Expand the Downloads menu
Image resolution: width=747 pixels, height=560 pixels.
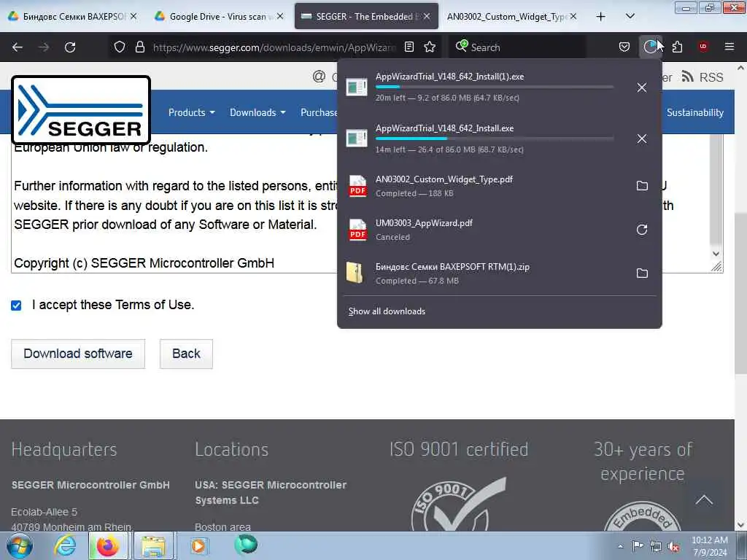[x=258, y=112]
